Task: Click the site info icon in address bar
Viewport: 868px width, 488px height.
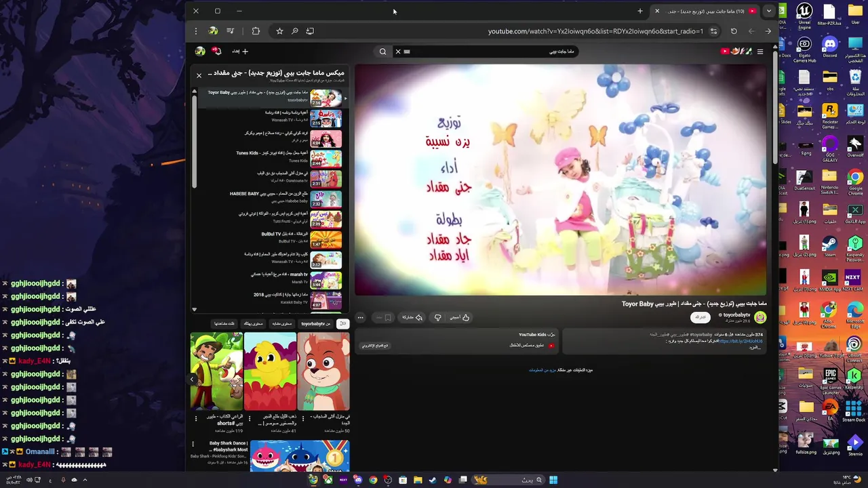Action: [713, 31]
